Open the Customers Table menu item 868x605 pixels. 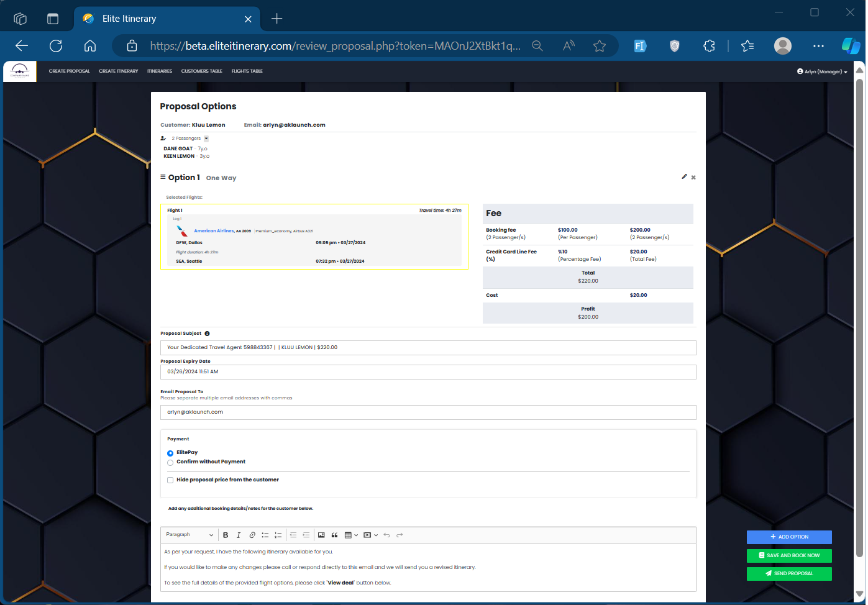tap(201, 71)
